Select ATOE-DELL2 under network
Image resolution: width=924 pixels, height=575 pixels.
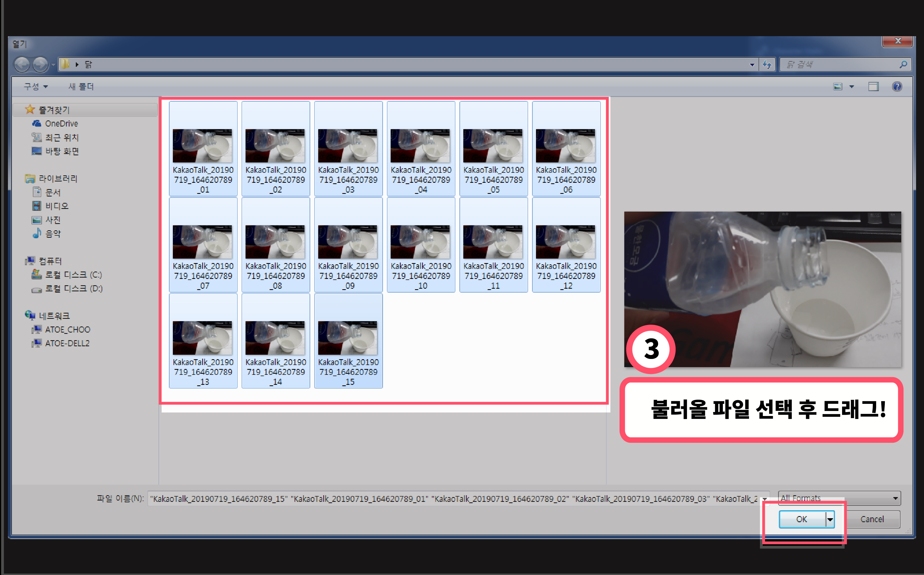point(67,343)
